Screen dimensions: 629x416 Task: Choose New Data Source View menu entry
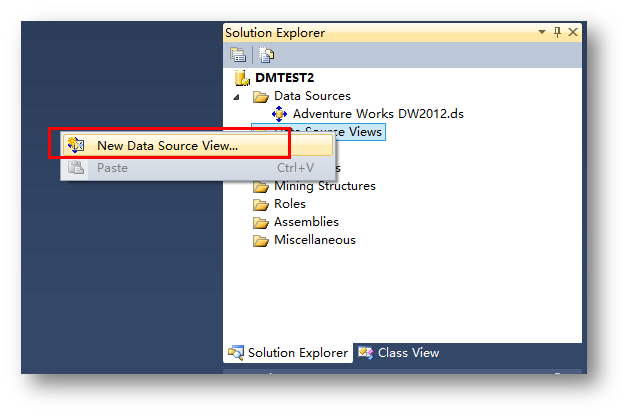[167, 146]
